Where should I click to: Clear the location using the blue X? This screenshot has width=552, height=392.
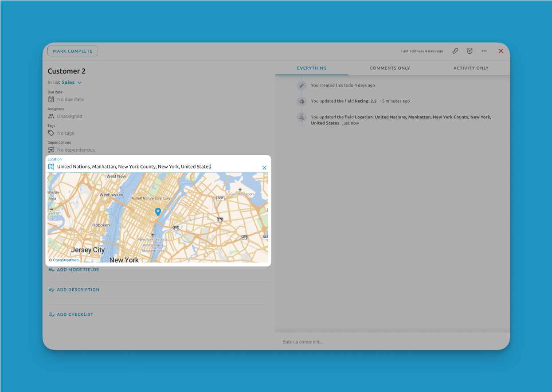(x=264, y=168)
